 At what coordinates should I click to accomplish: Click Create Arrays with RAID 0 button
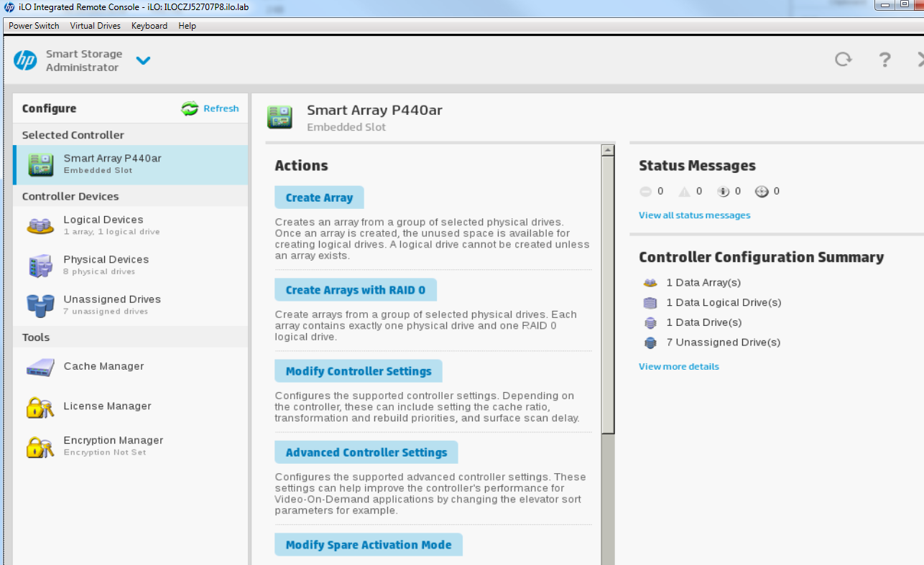pyautogui.click(x=356, y=290)
